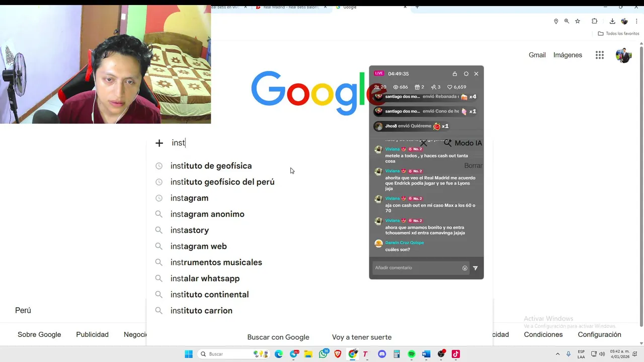Click the plus icon left of search text
The height and width of the screenshot is (362, 644).
[159, 143]
